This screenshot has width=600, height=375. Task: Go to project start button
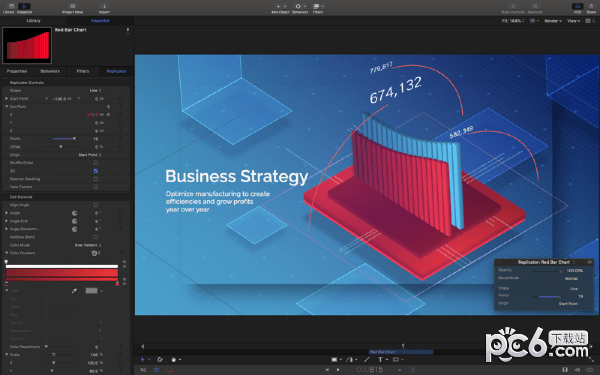[327, 370]
